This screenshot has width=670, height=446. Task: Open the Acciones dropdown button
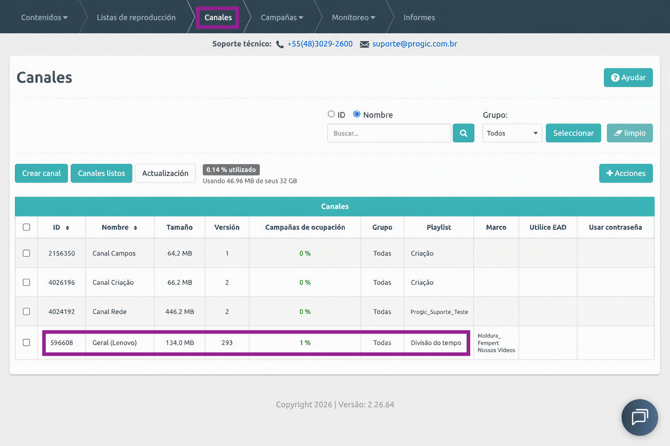coord(626,173)
